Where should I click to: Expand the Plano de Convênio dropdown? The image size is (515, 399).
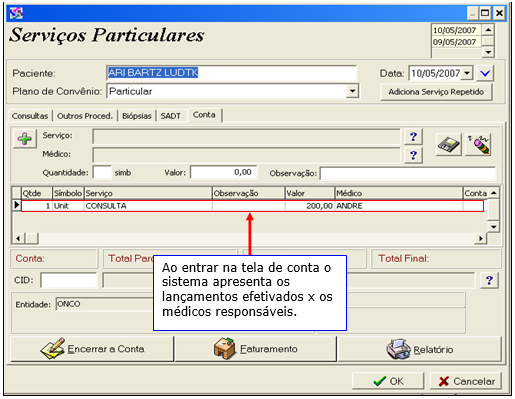point(352,91)
